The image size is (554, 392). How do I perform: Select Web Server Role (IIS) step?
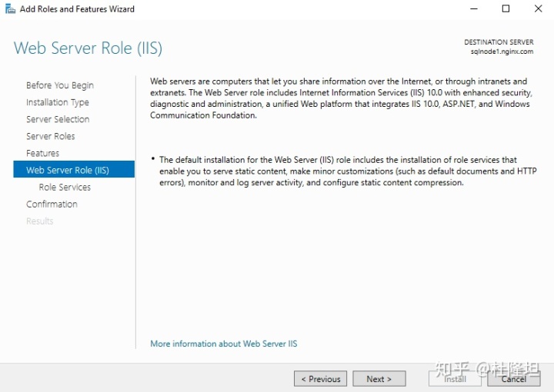pyautogui.click(x=74, y=169)
